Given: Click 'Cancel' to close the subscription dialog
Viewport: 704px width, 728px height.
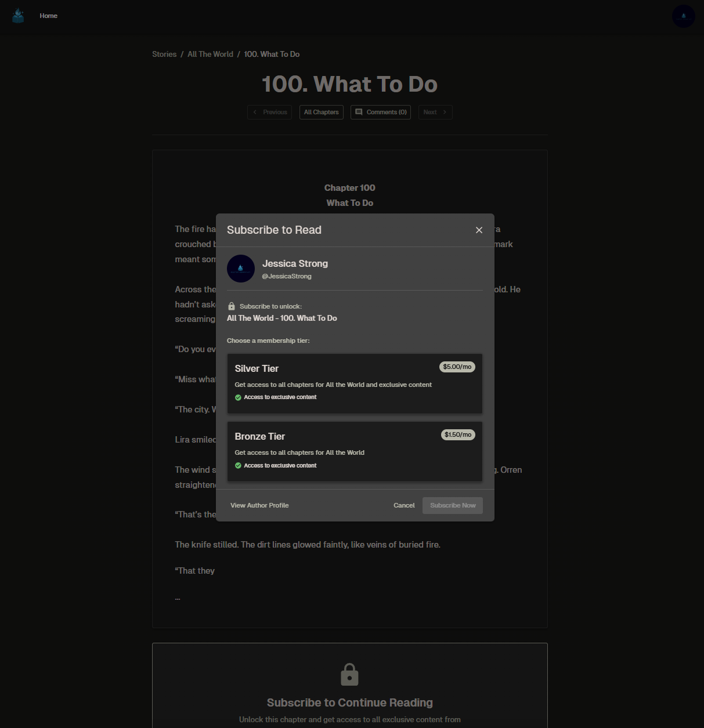Looking at the screenshot, I should point(403,505).
